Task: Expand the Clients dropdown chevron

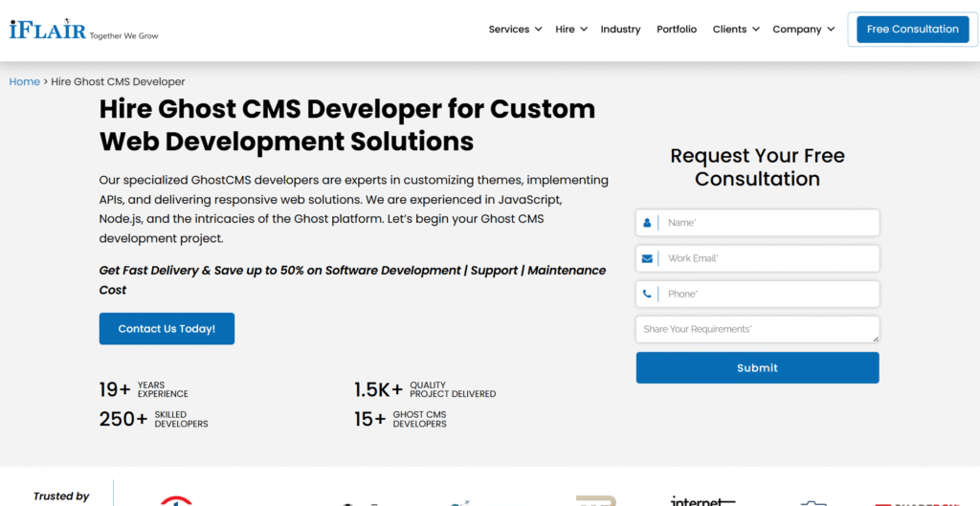Action: 756,30
